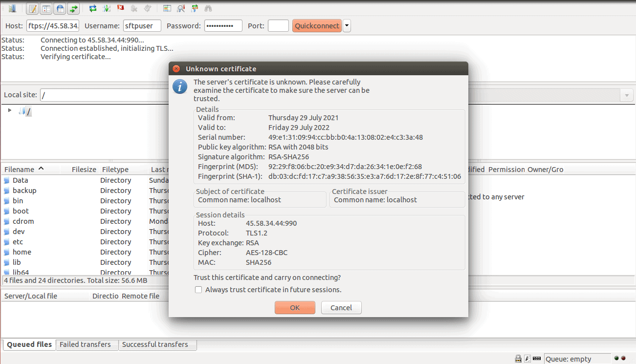This screenshot has height=364, width=636.
Task: Toggle the message log display
Action: (x=33, y=8)
